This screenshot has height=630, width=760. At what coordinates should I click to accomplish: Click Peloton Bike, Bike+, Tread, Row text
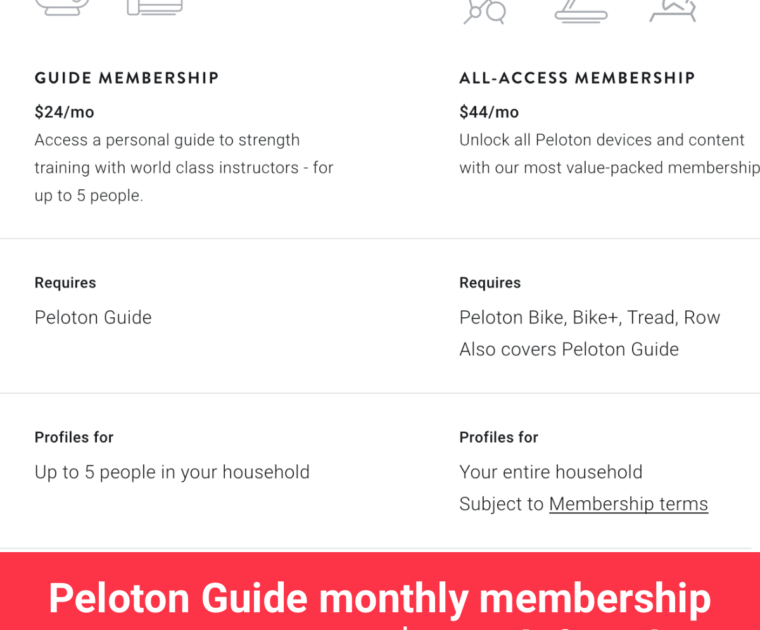pyautogui.click(x=589, y=318)
